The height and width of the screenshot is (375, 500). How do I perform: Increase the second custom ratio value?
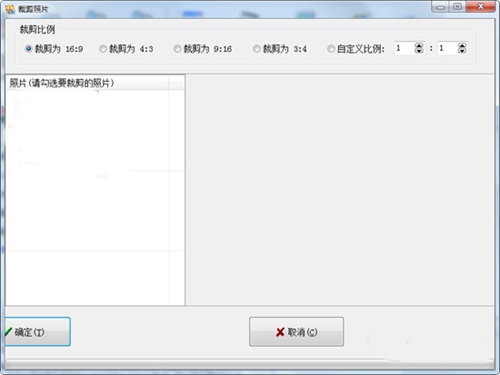[462, 46]
